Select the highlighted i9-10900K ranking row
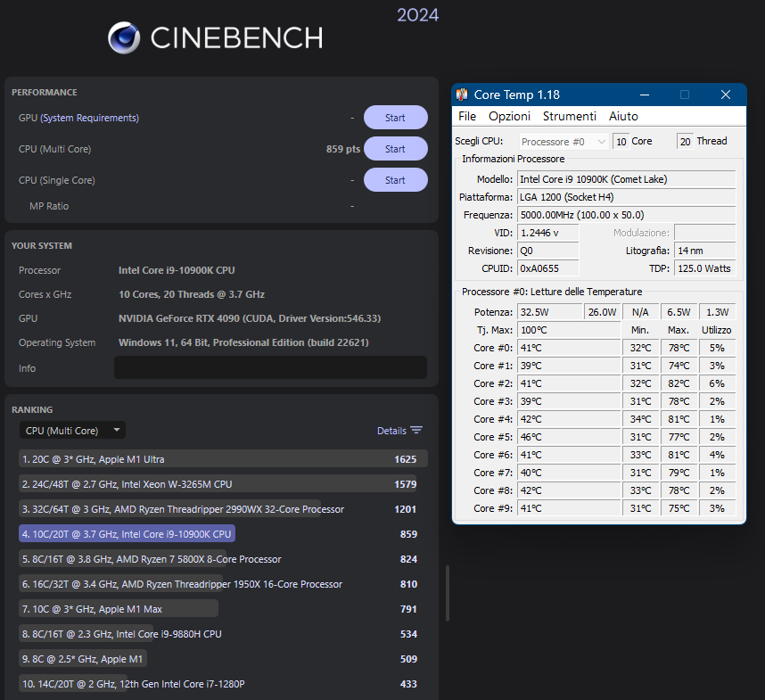This screenshot has width=765, height=700. 223,533
